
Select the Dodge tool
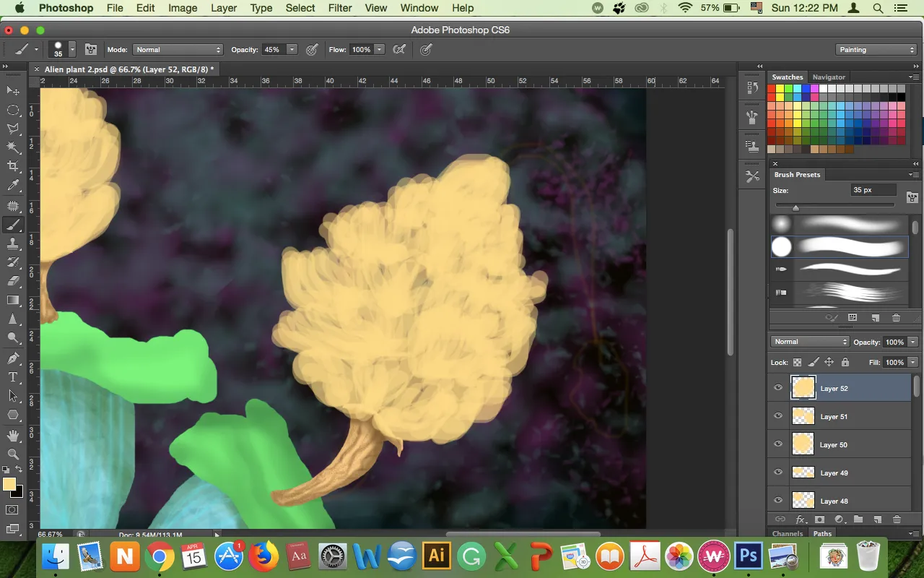click(13, 338)
